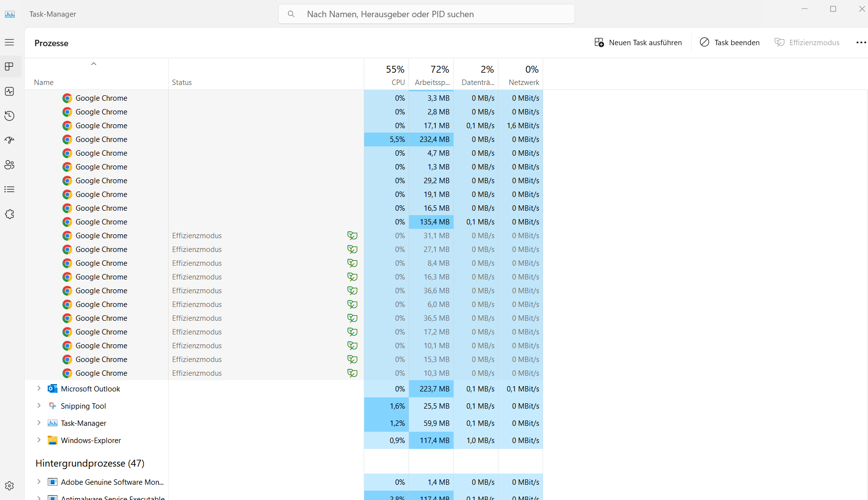This screenshot has height=500, width=868.
Task: Sort by the CPU column header
Action: click(386, 74)
